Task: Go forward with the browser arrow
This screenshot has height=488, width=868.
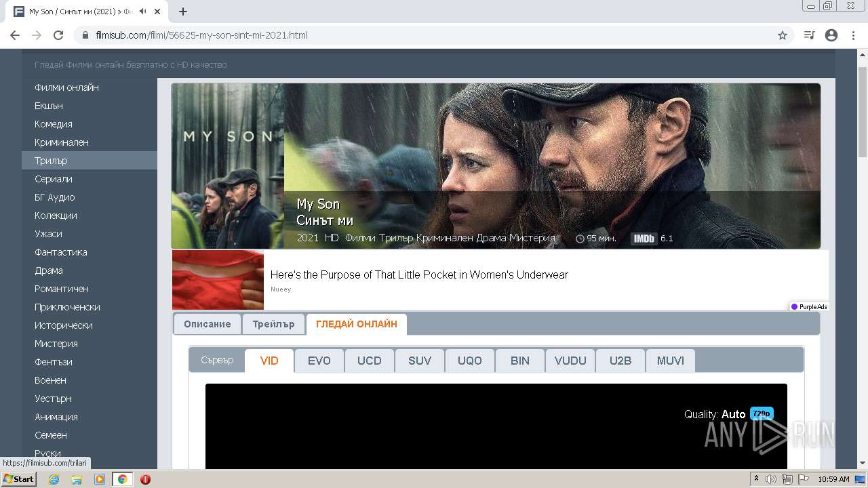Action: tap(37, 35)
